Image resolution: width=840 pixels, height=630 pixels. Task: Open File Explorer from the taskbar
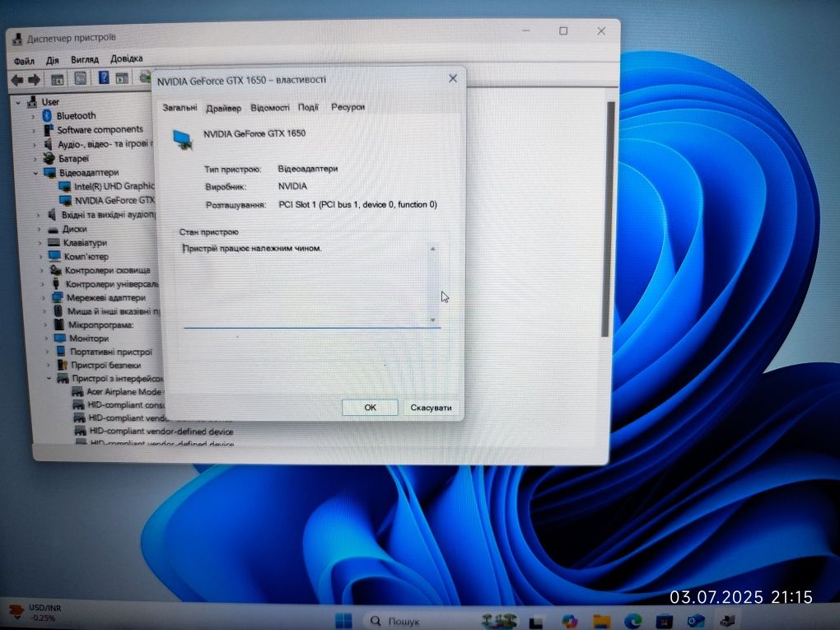602,622
